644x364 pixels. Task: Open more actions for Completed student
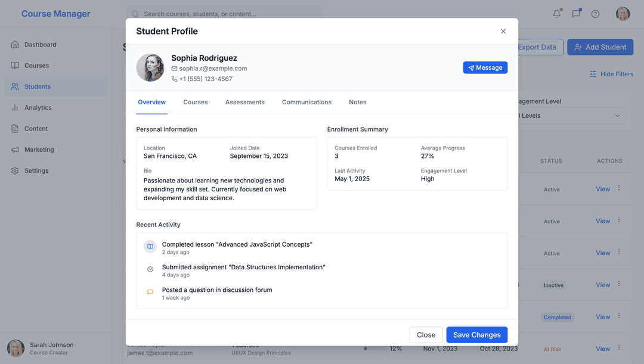(x=619, y=316)
